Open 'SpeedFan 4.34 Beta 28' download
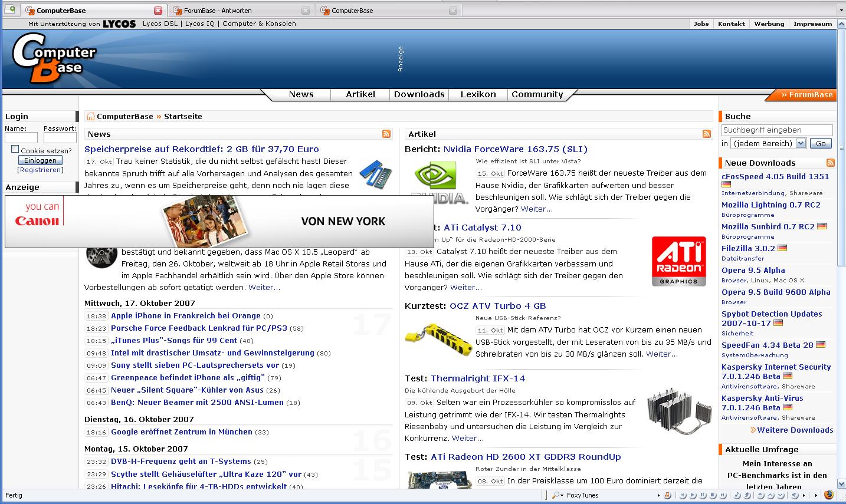 pyautogui.click(x=767, y=345)
